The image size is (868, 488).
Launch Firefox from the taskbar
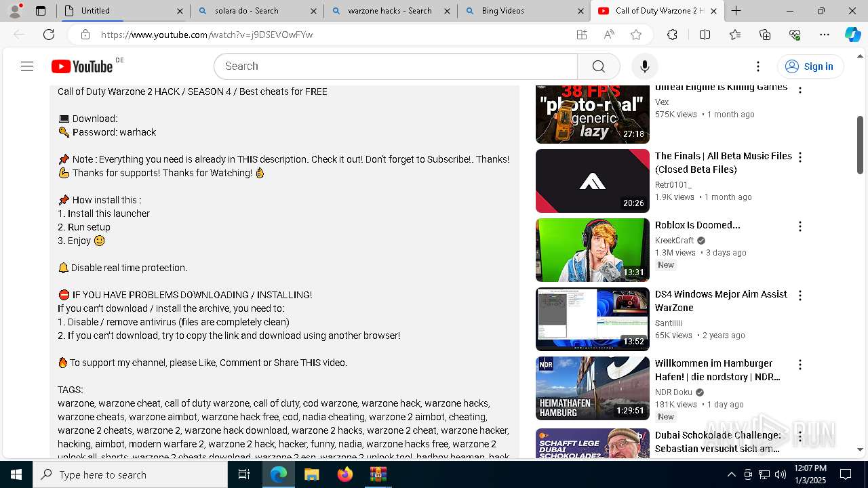[x=344, y=474]
